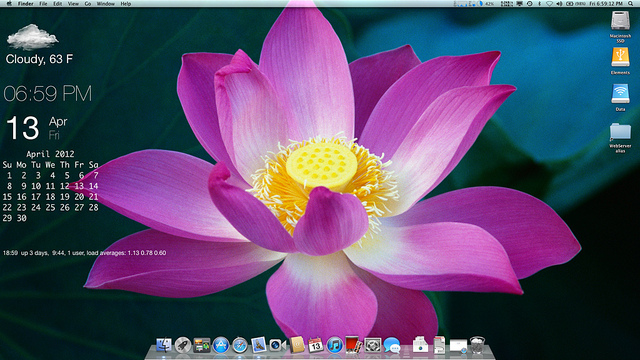Open Wi-Fi status menu bar icon
Screen dimensions: 640x360
[549, 4]
